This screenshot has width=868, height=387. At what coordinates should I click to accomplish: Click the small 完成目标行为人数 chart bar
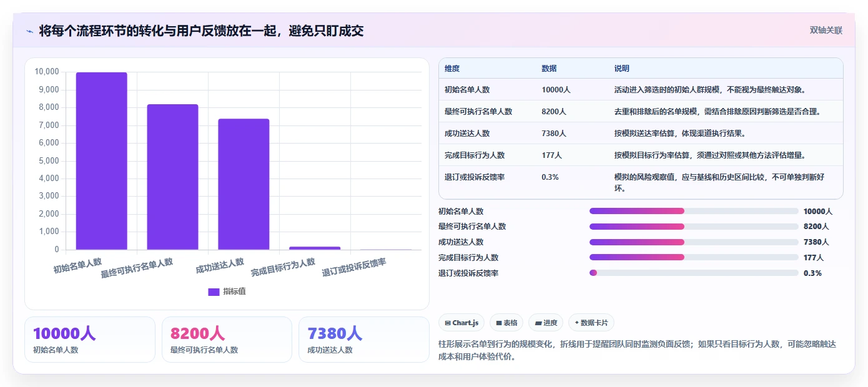[x=315, y=248]
